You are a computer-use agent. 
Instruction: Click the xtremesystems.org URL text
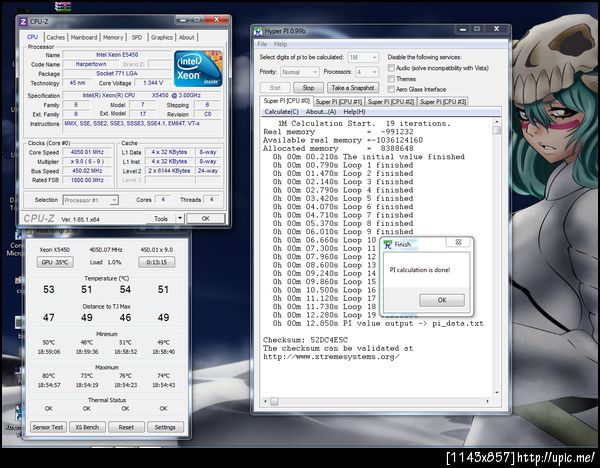click(331, 357)
